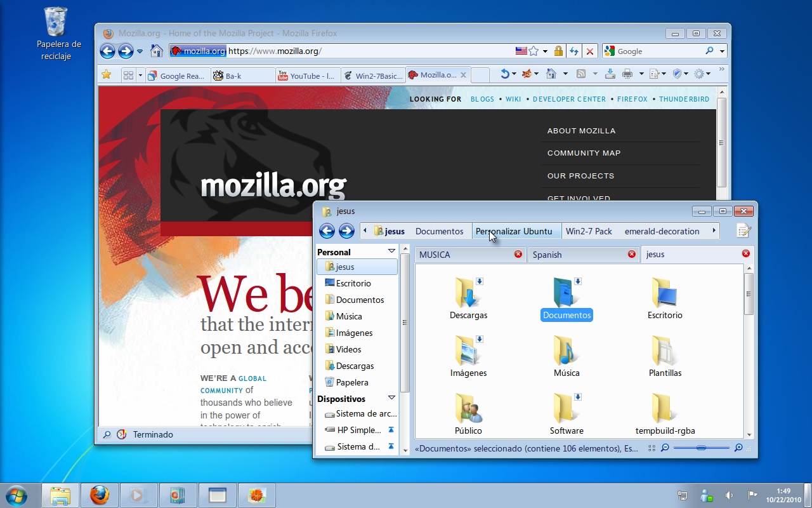
Task: Reload the page with the Firefox reload icon
Action: (x=574, y=51)
